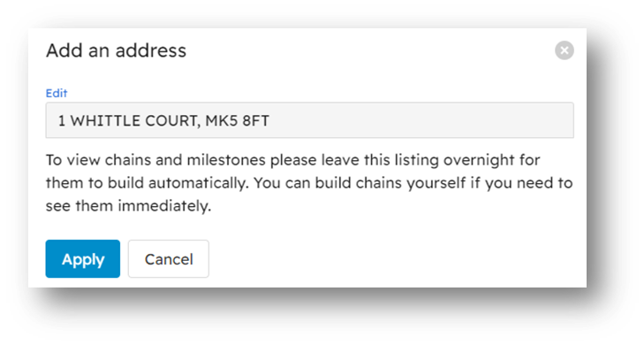The width and height of the screenshot is (644, 345).
Task: Focus the 1 WHITTLE COURT address field
Action: [310, 120]
